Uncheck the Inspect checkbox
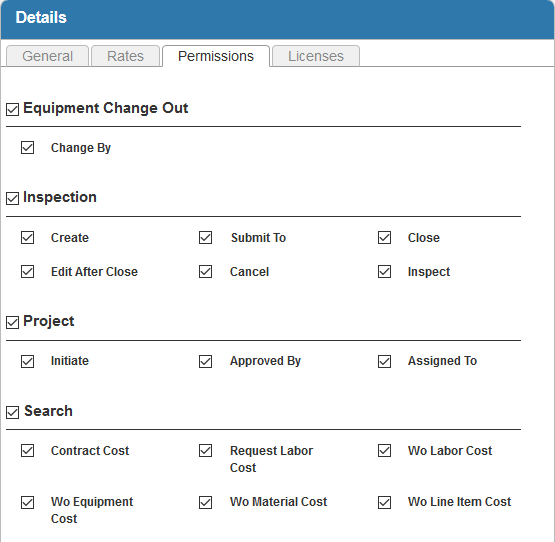Image resolution: width=555 pixels, height=542 pixels. pyautogui.click(x=384, y=272)
